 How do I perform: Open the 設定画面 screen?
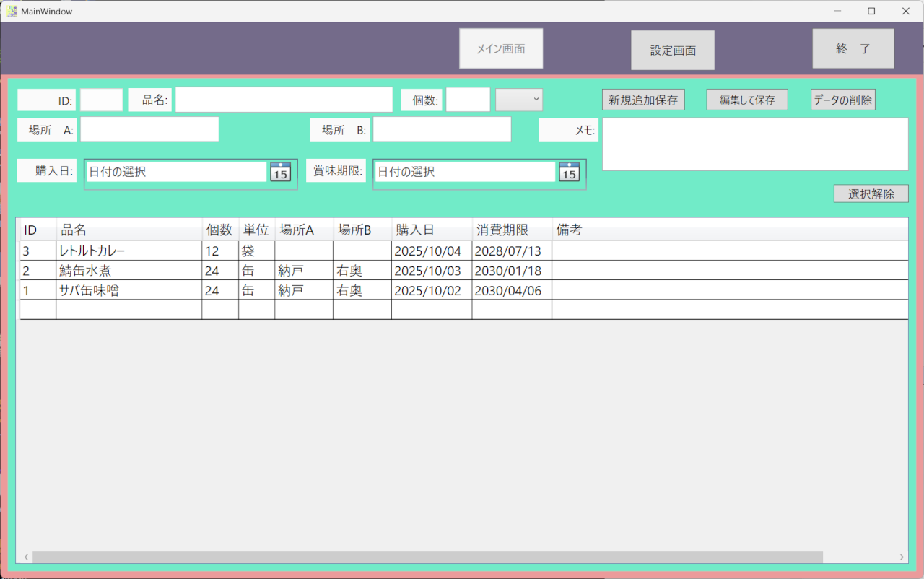672,51
